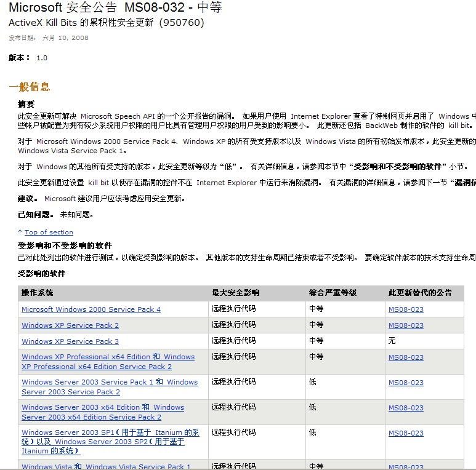This screenshot has height=470, width=476.
Task: Open Microsoft Windows 2000 Service Pack 4 link
Action: 91,309
